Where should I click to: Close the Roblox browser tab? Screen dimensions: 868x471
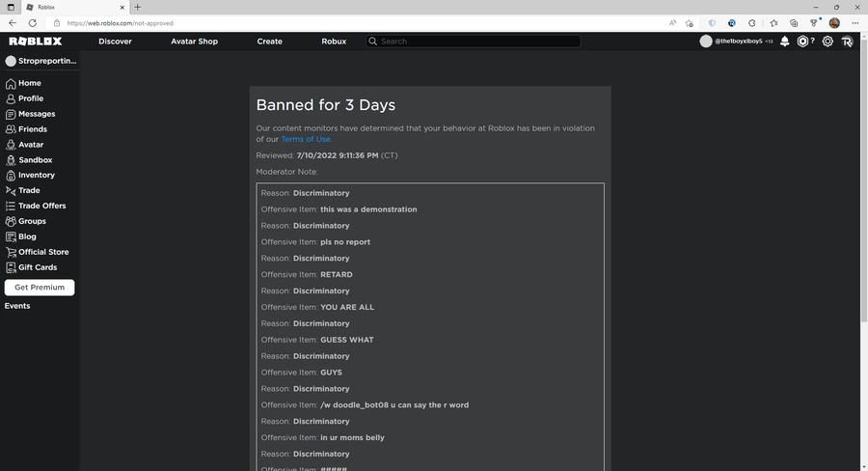pos(122,7)
